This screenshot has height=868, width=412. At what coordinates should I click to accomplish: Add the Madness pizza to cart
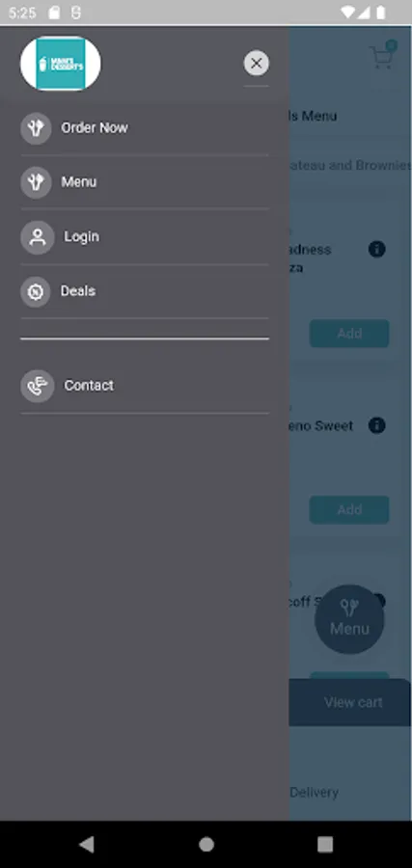349,334
